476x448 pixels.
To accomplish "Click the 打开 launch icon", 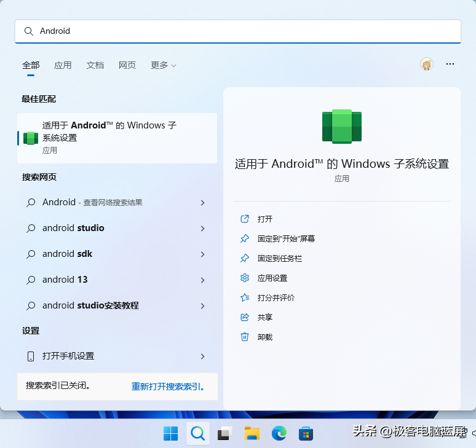I will [x=245, y=219].
